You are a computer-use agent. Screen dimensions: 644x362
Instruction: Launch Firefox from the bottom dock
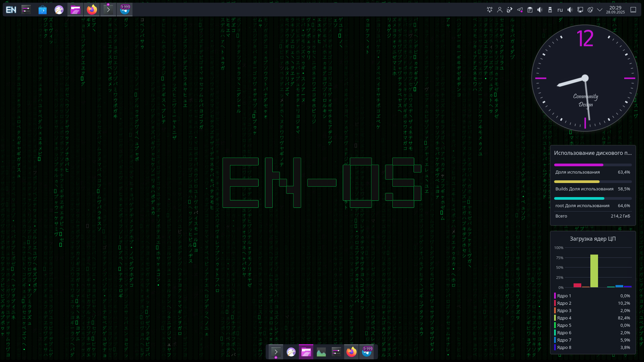pyautogui.click(x=351, y=352)
